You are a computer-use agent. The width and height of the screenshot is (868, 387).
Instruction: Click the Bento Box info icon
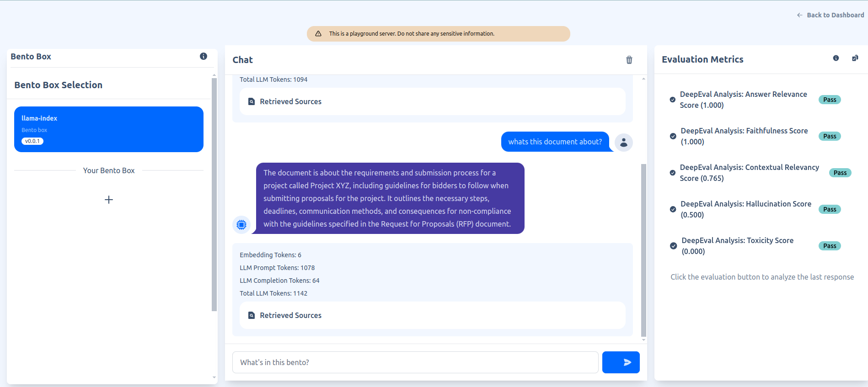(x=204, y=56)
